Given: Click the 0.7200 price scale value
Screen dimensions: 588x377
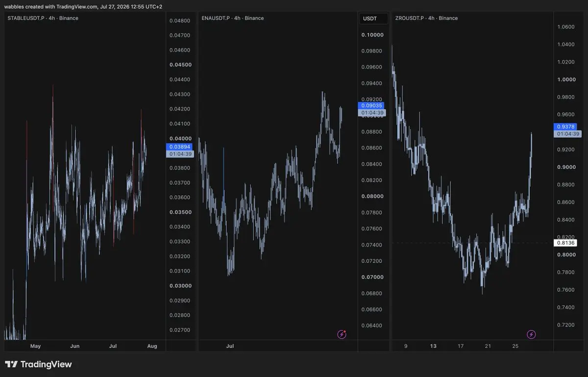Looking at the screenshot, I should tap(566, 325).
